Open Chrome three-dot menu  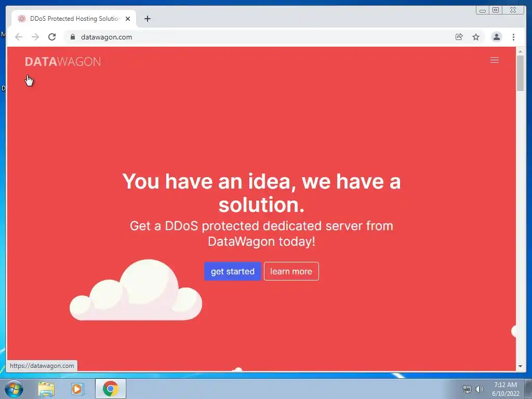point(513,37)
